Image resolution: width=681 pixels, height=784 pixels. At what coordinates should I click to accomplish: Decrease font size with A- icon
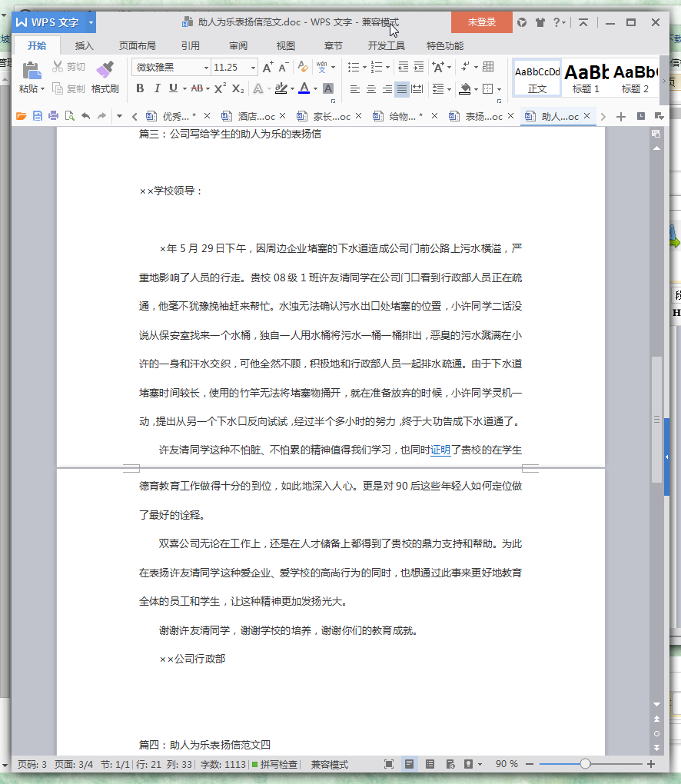pyautogui.click(x=284, y=67)
